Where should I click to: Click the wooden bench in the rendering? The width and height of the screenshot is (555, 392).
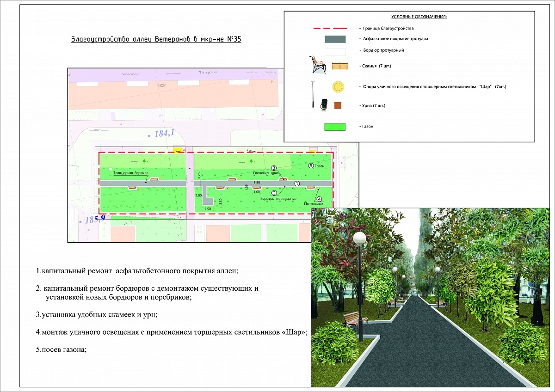[x=356, y=319]
